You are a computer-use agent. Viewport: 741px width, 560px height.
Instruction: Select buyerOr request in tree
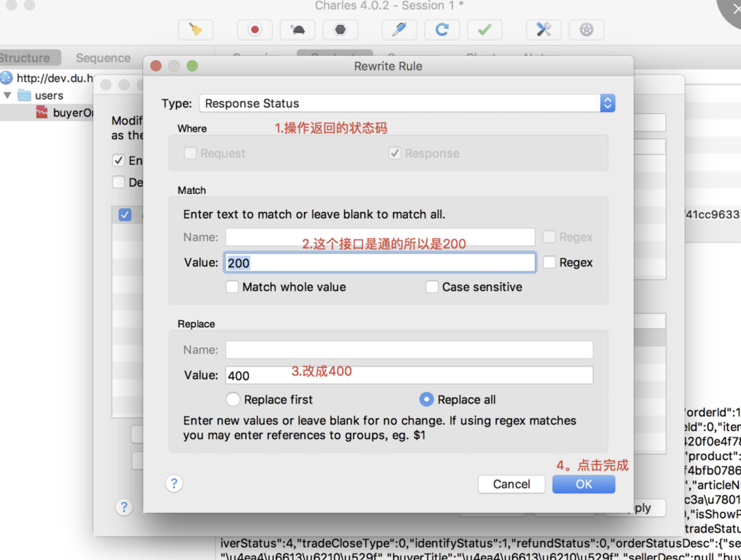pyautogui.click(x=73, y=113)
